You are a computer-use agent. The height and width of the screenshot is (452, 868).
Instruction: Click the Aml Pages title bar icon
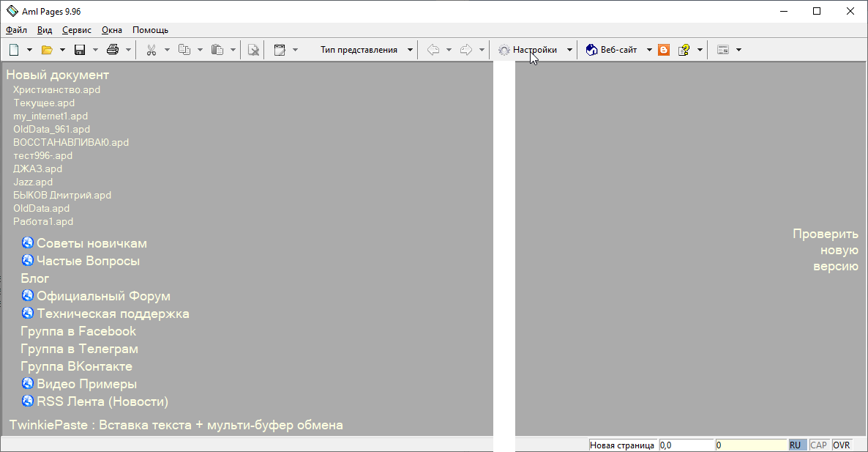[12, 11]
